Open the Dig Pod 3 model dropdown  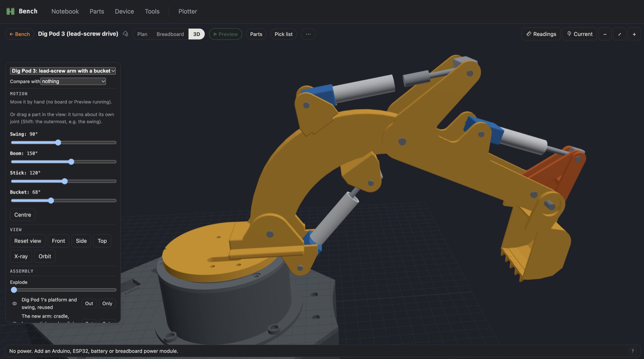click(x=63, y=71)
